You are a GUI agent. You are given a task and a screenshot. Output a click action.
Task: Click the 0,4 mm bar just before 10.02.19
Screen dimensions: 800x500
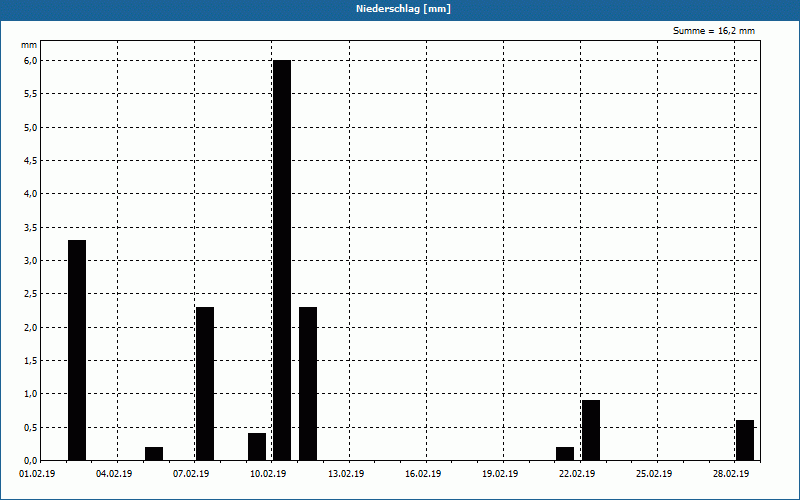click(x=257, y=447)
